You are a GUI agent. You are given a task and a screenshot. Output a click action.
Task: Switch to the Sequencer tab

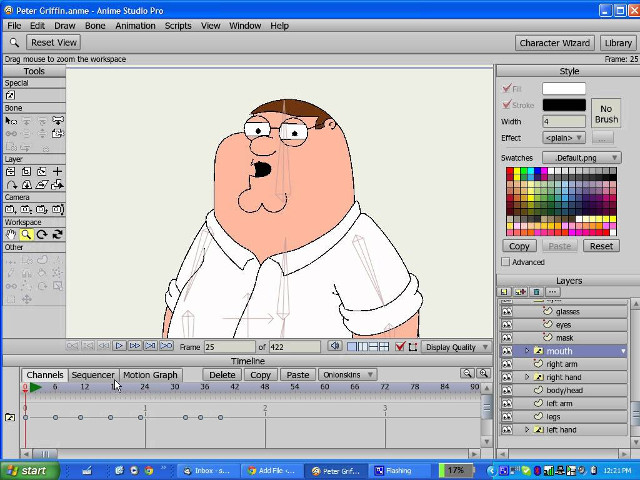tap(93, 375)
